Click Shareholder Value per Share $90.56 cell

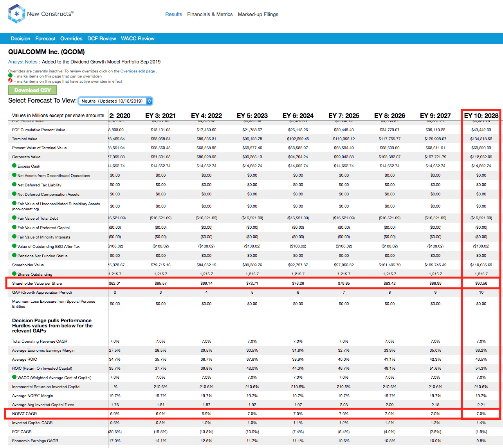481,283
